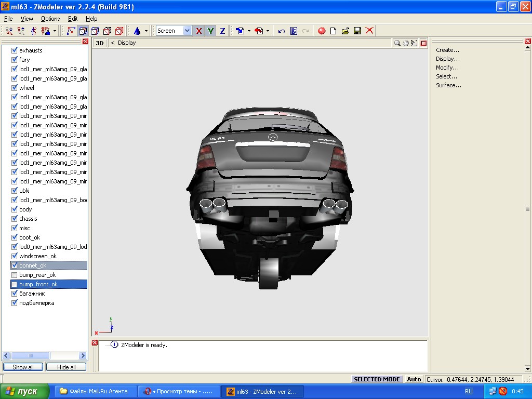This screenshot has height=399, width=532.
Task: Click the second selection tool icon
Action: (x=21, y=31)
